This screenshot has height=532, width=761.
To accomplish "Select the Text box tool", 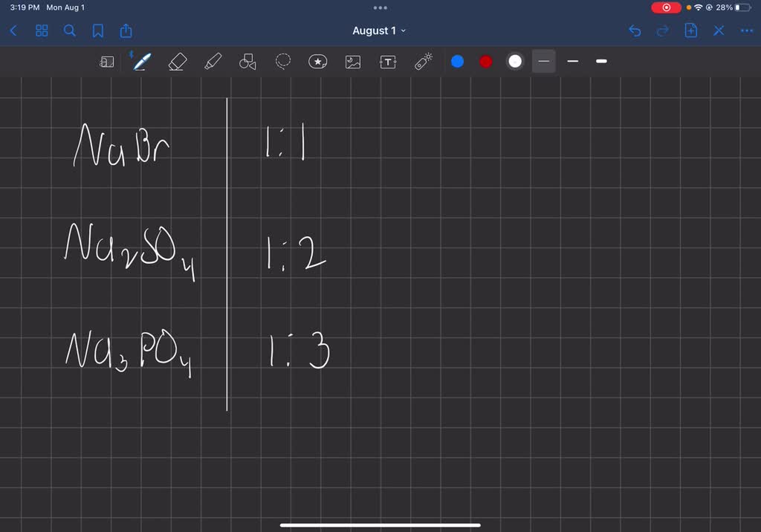I will (x=387, y=62).
